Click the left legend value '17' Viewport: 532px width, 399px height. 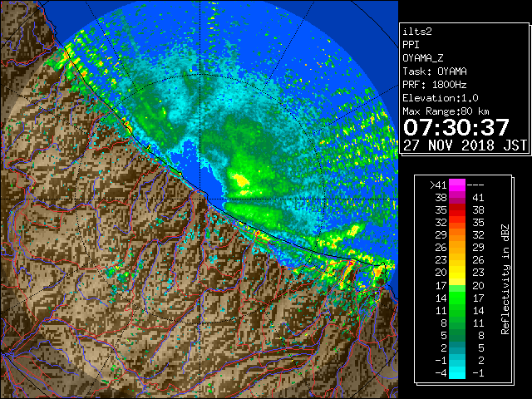pos(441,285)
